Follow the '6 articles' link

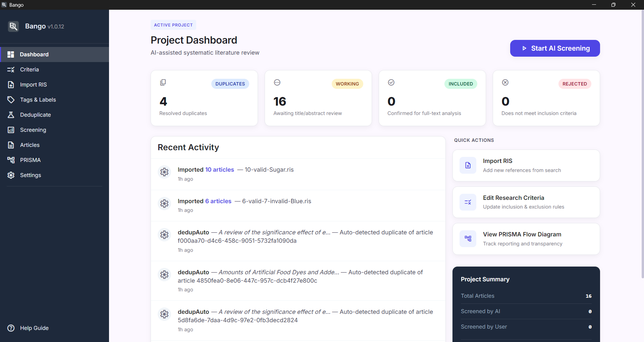coord(218,201)
